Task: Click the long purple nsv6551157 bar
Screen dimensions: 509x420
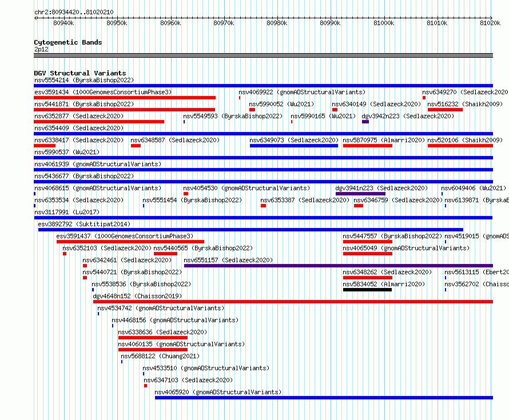Action: [338, 266]
